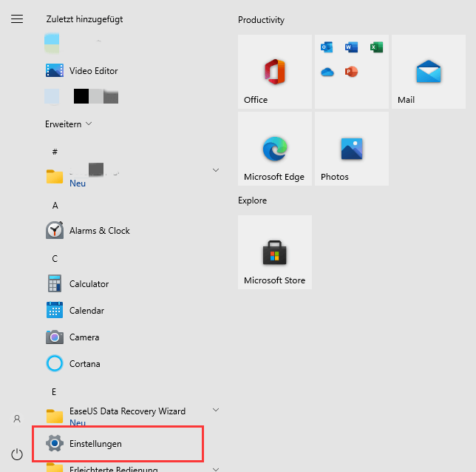This screenshot has height=472, width=476.
Task: Launch the Microsoft Edge tile
Action: 275,149
